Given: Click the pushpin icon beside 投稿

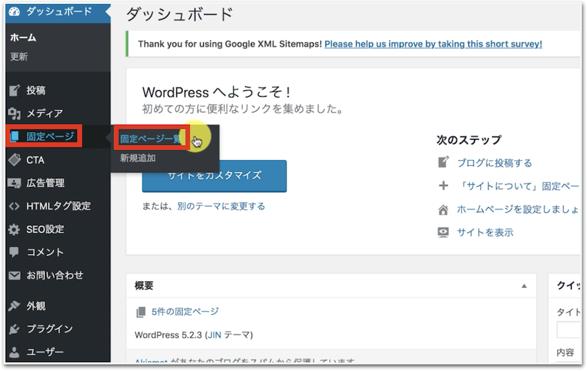Looking at the screenshot, I should coord(14,90).
